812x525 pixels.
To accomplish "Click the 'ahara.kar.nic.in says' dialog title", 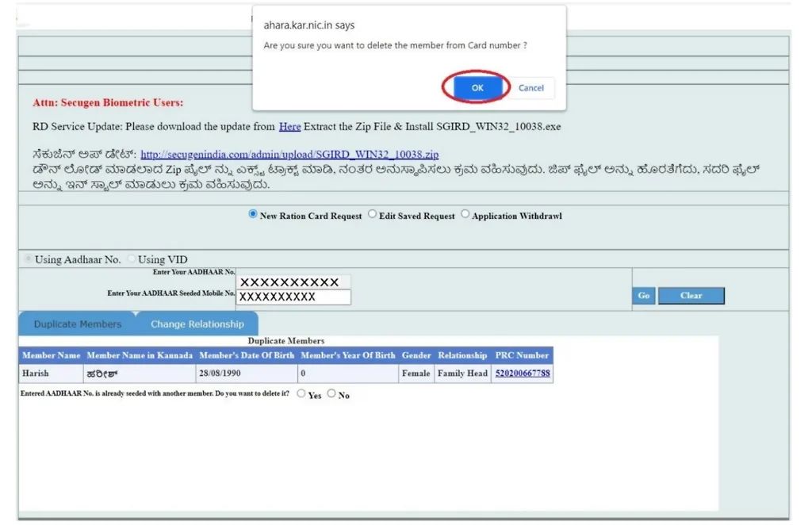I will (x=309, y=25).
